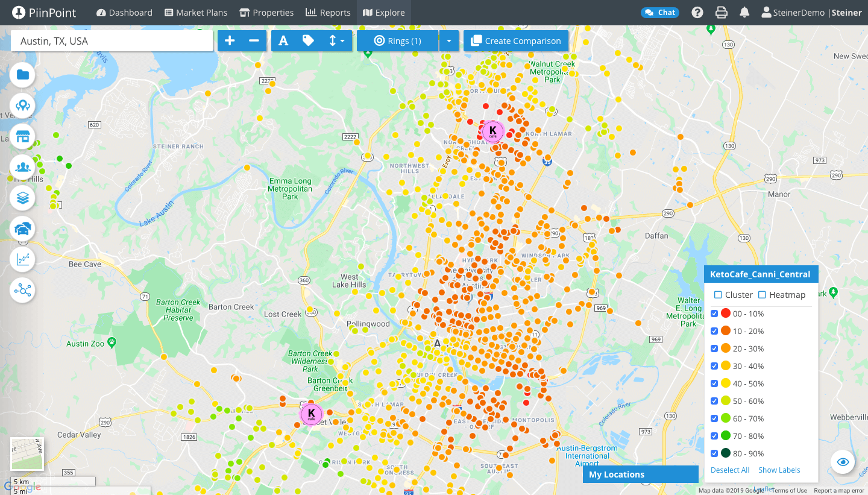Click the Steiner account name text
The height and width of the screenshot is (495, 868).
847,13
